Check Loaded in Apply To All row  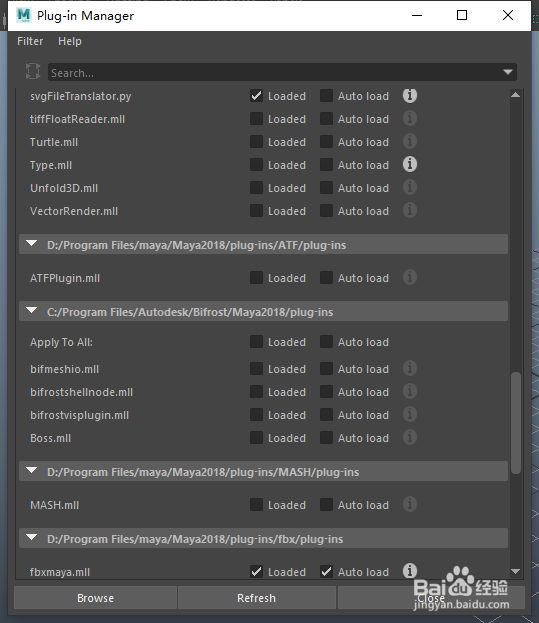coord(256,342)
